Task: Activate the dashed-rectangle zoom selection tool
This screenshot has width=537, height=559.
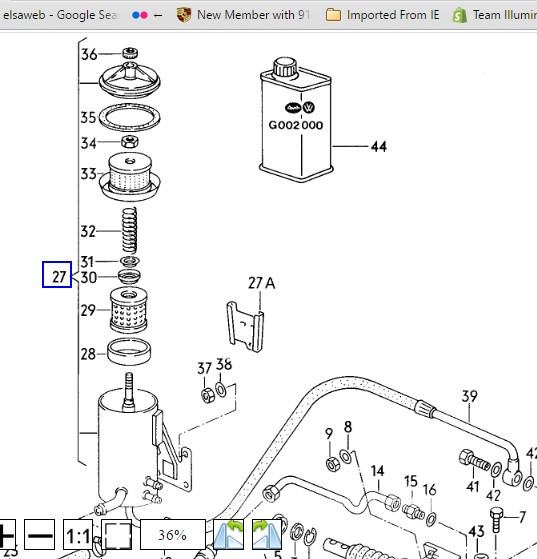Action: pyautogui.click(x=117, y=534)
